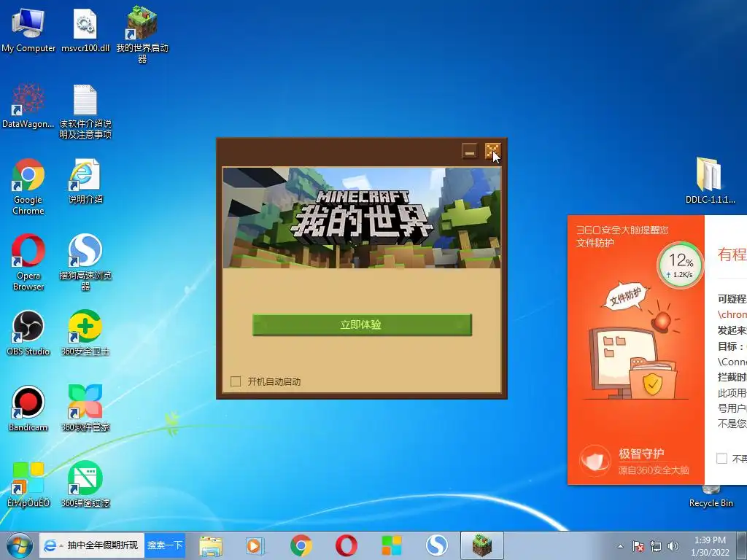The width and height of the screenshot is (747, 560).
Task: Launch OBS Studio from the desktop
Action: point(28,332)
